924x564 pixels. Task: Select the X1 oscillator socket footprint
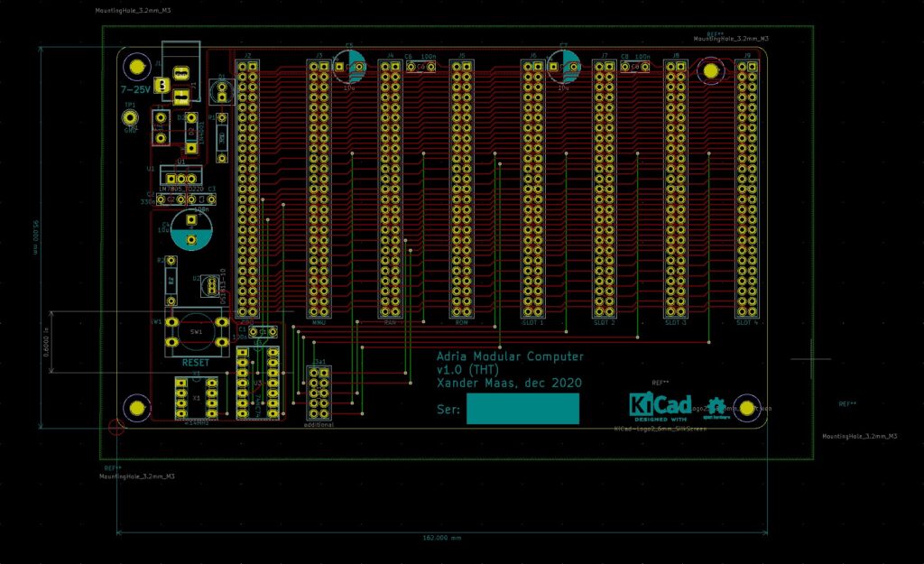click(x=196, y=398)
